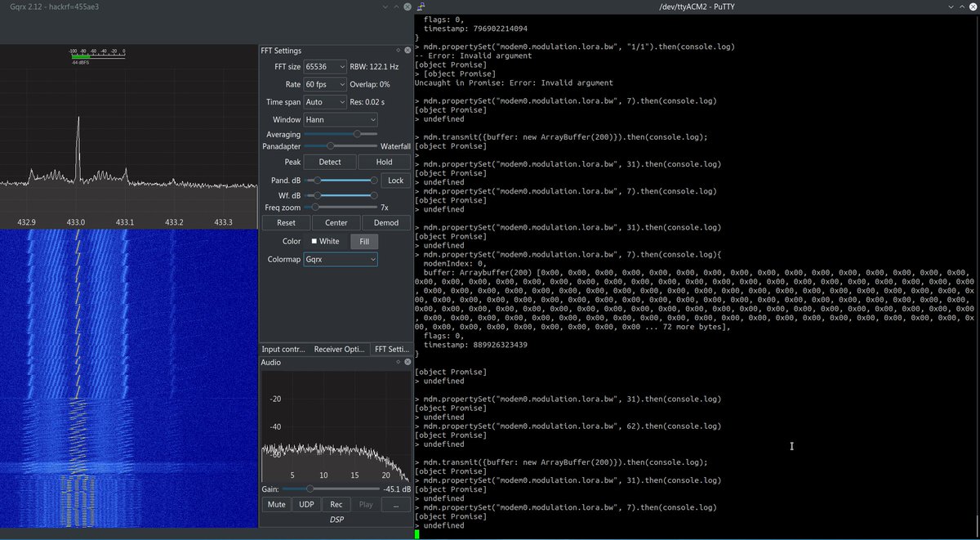This screenshot has height=540, width=980.
Task: Open the Window function Hann dropdown
Action: pyautogui.click(x=340, y=119)
